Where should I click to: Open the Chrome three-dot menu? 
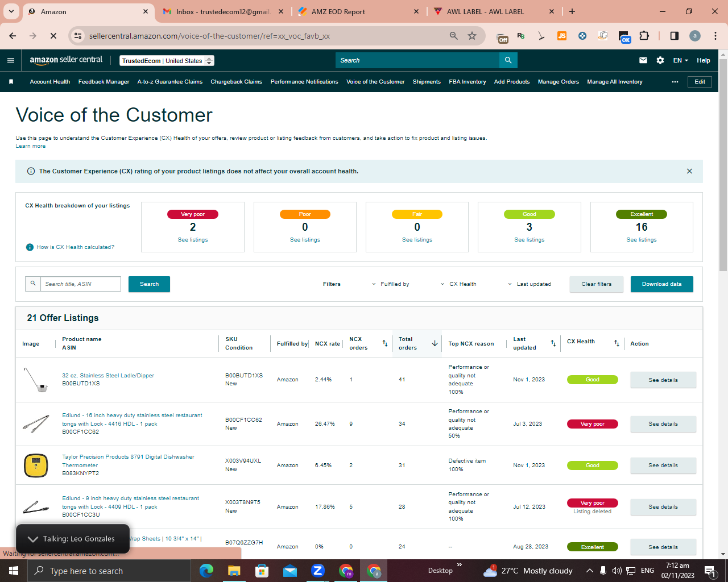(715, 36)
